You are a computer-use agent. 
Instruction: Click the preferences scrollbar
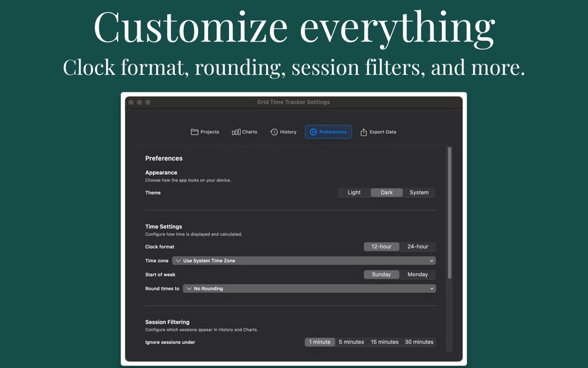coord(449,212)
